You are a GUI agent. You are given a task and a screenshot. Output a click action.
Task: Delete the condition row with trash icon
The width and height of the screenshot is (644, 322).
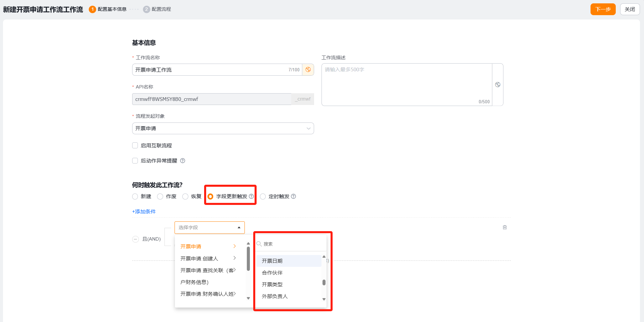coord(504,227)
